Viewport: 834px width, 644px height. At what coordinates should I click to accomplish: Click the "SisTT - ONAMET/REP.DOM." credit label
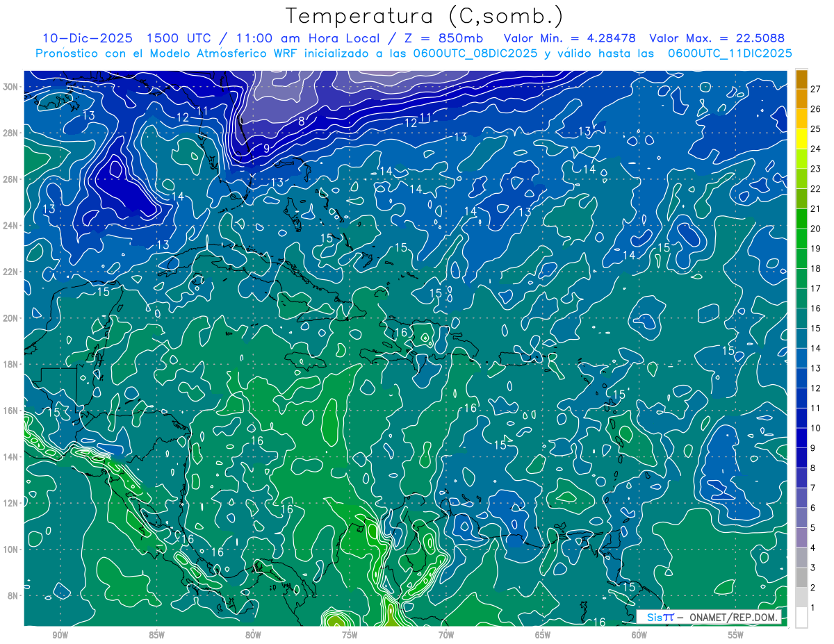tap(709, 617)
